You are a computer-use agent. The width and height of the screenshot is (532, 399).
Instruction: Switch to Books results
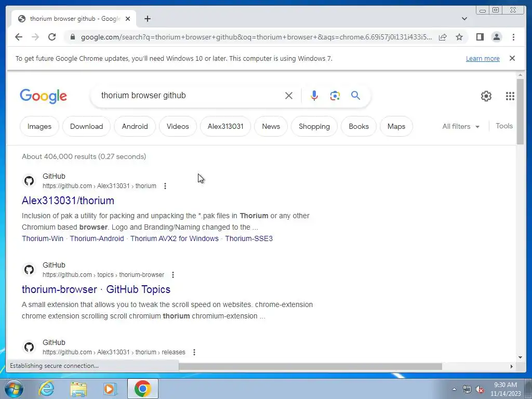pos(358,126)
